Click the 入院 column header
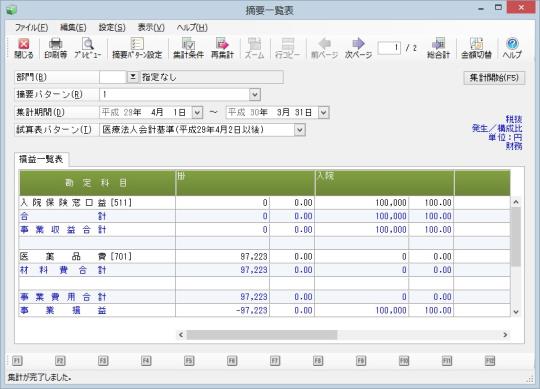The width and height of the screenshot is (540, 389). pyautogui.click(x=384, y=182)
